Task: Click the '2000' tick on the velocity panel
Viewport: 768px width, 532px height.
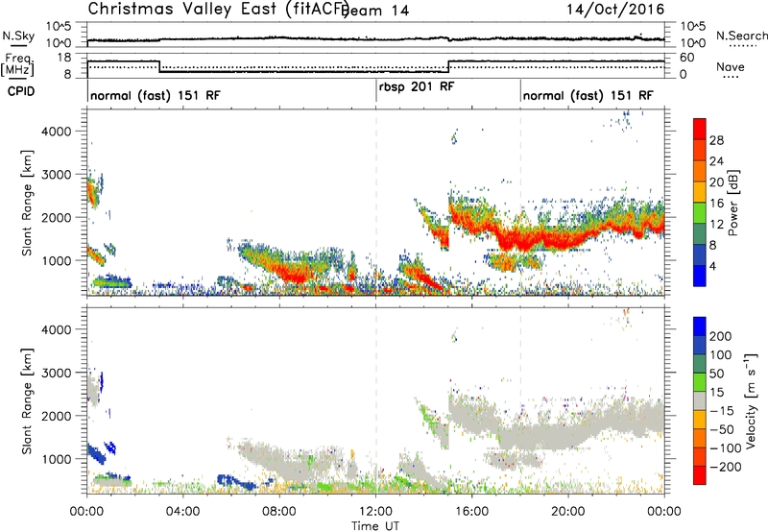Action: (x=56, y=416)
